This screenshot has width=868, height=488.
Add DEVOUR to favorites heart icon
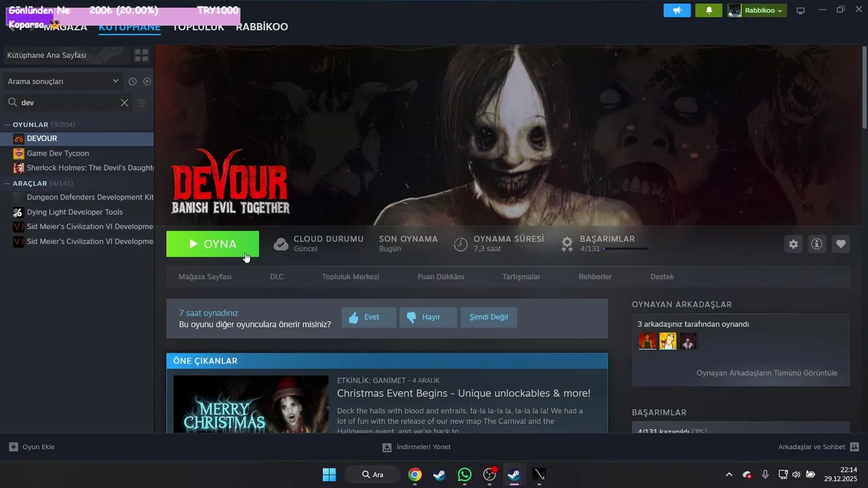click(x=841, y=244)
